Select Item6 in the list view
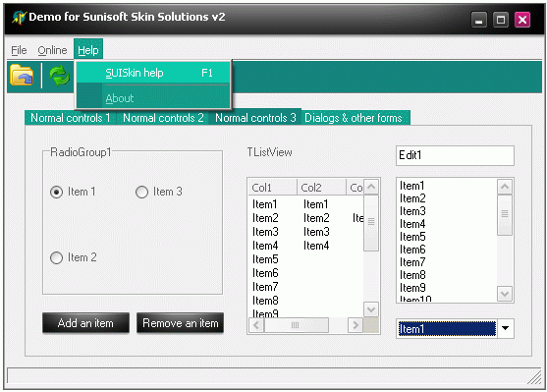The height and width of the screenshot is (392, 547). (x=265, y=273)
